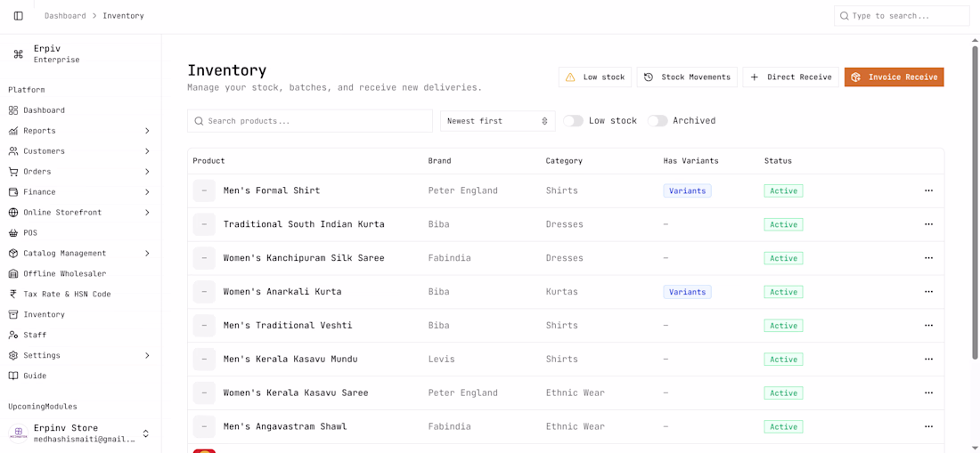
Task: Enable the Low stock filter switch
Action: pyautogui.click(x=573, y=121)
